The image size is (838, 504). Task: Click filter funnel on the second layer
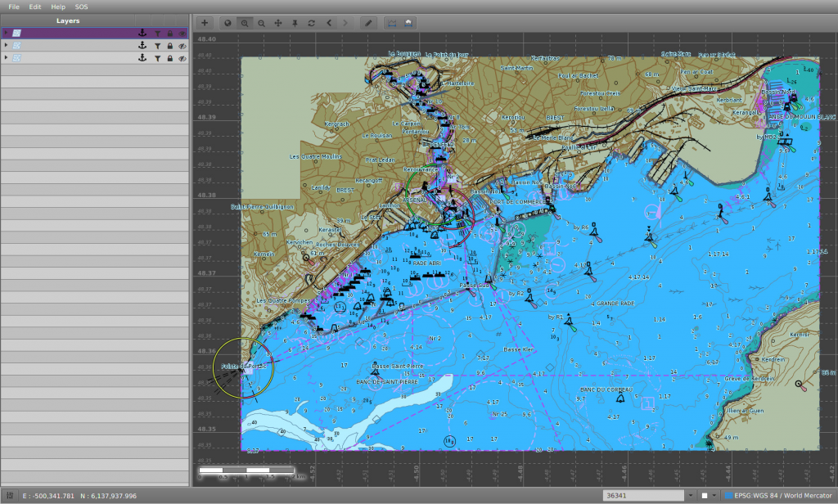(157, 46)
